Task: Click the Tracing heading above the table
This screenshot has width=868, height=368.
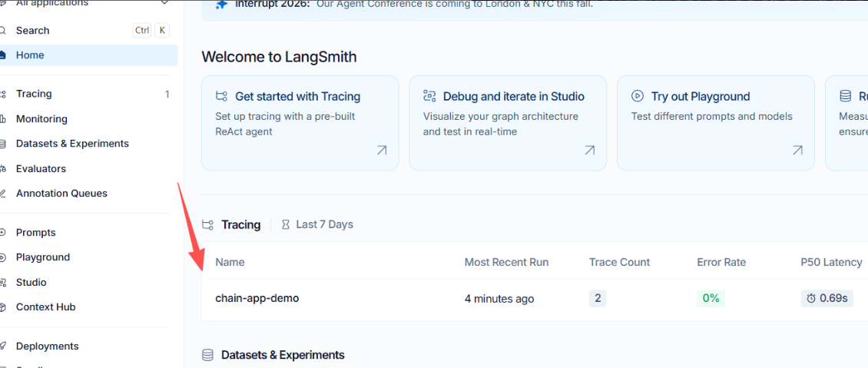Action: (240, 224)
